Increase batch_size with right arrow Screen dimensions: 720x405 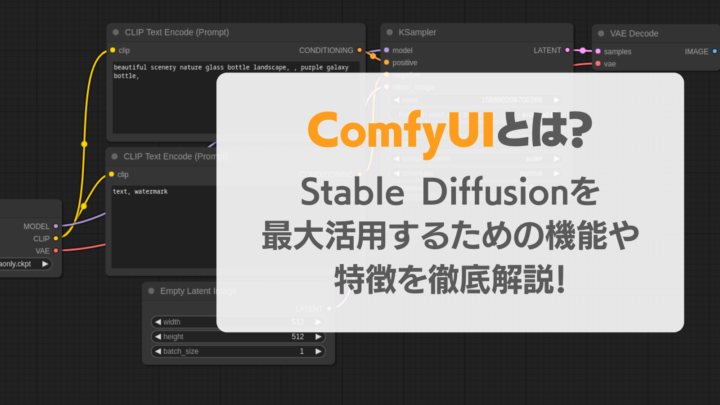click(318, 351)
